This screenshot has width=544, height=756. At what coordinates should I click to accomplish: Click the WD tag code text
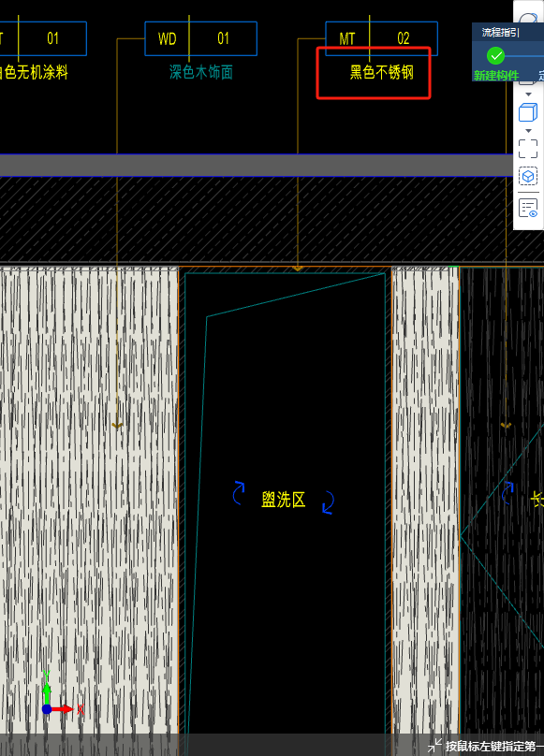tap(167, 38)
